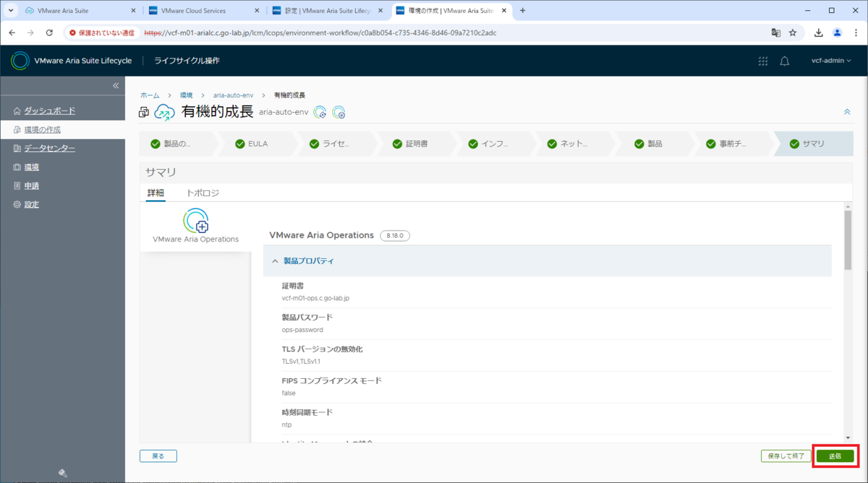The width and height of the screenshot is (868, 483).
Task: Open the browser three-dot menu
Action: (855, 33)
